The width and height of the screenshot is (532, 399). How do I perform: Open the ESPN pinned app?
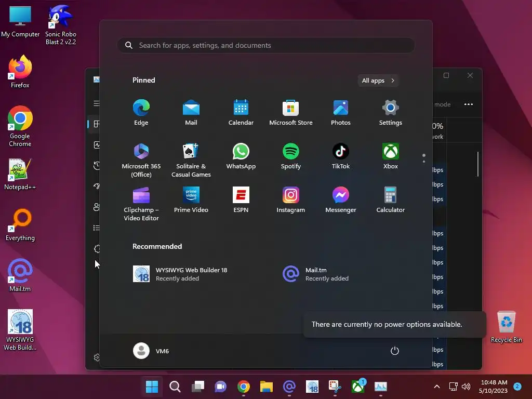241,200
